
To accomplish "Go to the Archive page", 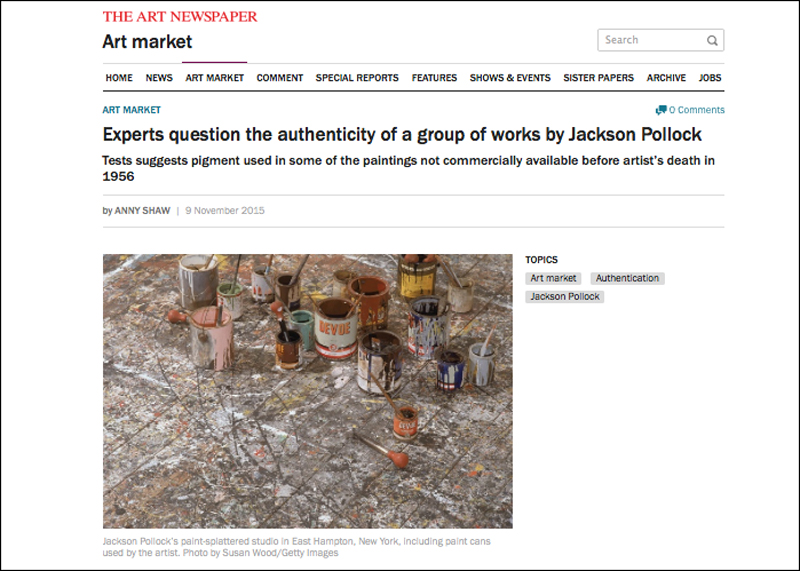I will (x=666, y=78).
